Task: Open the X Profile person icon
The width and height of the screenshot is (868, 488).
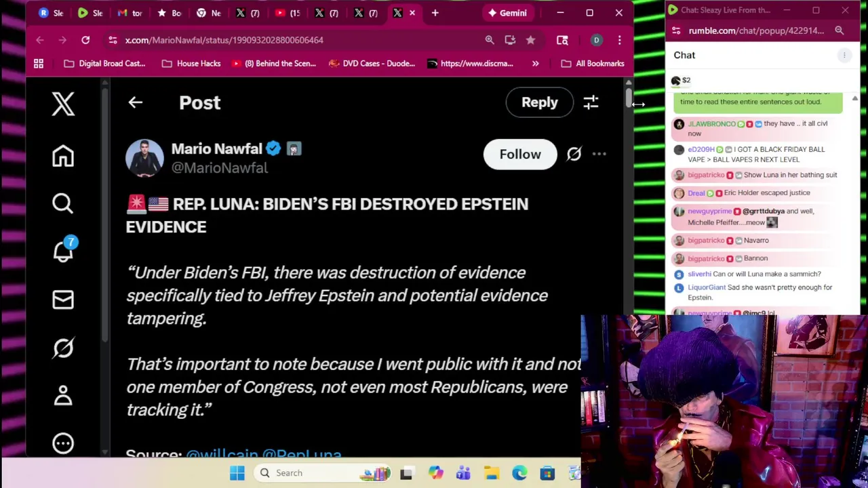Action: click(x=63, y=395)
